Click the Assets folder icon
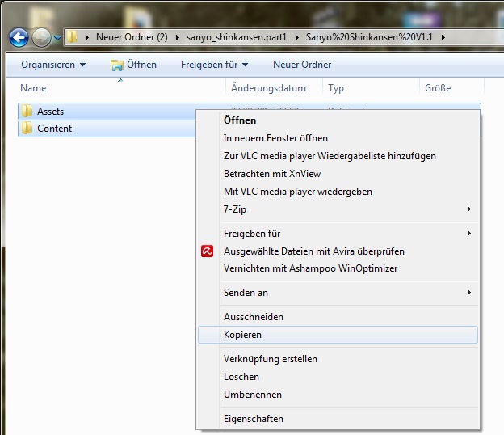The image size is (504, 435). [x=27, y=112]
